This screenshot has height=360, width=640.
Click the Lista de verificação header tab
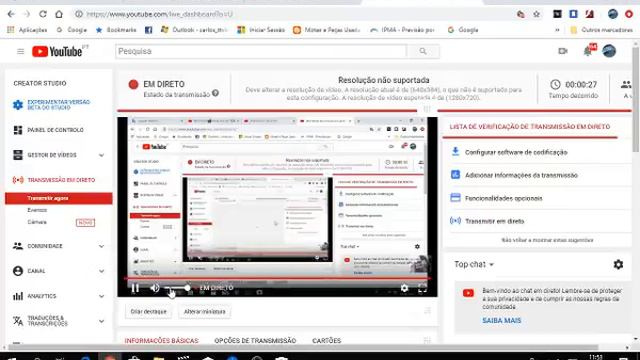pyautogui.click(x=530, y=127)
